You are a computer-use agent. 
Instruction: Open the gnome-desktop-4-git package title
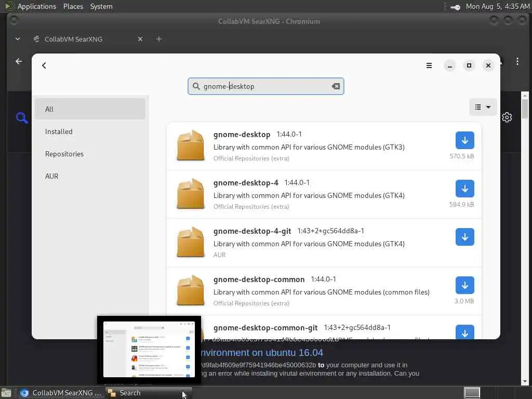click(x=252, y=231)
